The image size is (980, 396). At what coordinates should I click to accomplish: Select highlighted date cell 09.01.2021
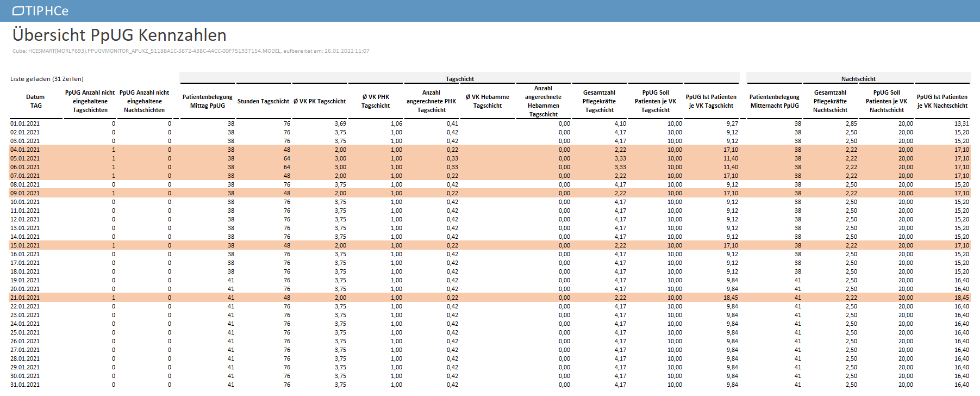25,193
